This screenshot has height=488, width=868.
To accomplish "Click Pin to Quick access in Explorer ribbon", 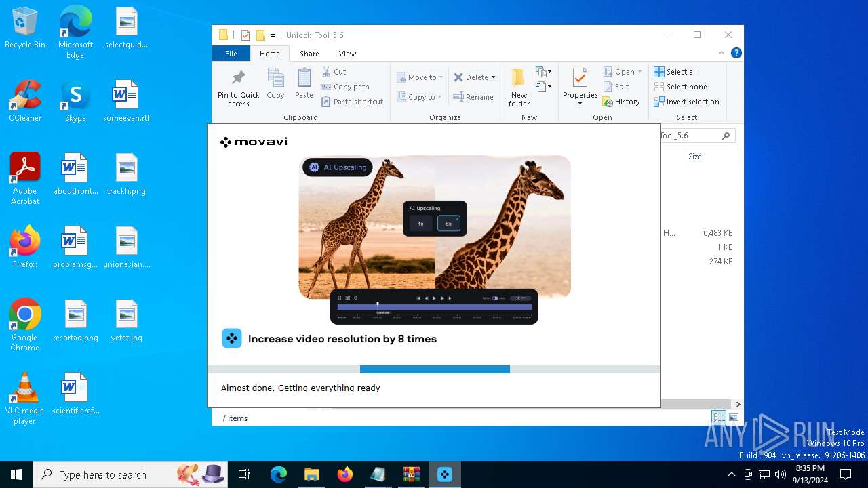I will pos(239,87).
